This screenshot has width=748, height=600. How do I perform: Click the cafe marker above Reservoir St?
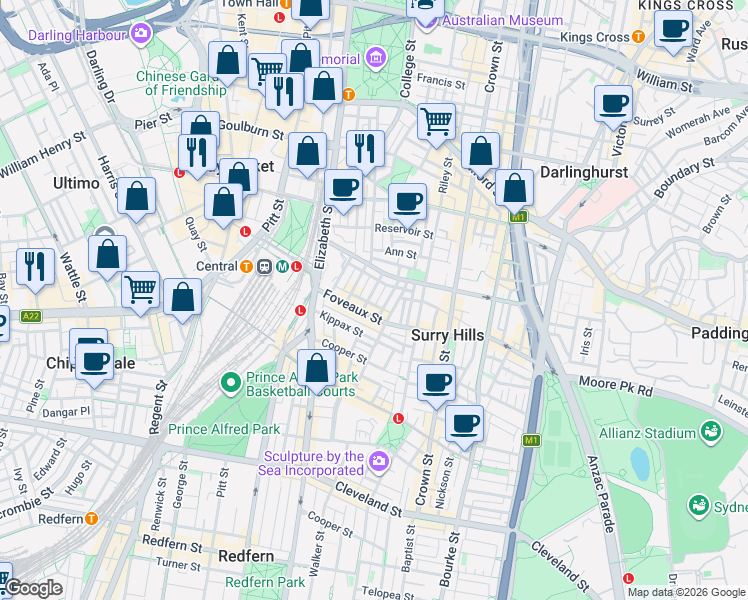click(x=407, y=202)
